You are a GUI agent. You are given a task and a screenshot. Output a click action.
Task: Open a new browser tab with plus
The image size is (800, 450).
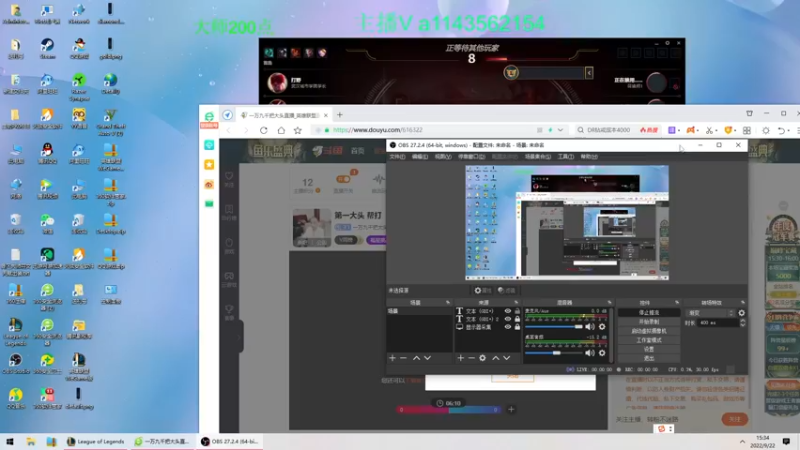[340, 115]
